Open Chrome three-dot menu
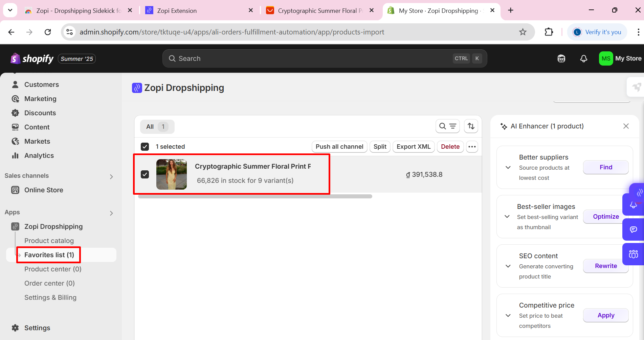Screen dimensions: 644x340 pyautogui.click(x=638, y=32)
